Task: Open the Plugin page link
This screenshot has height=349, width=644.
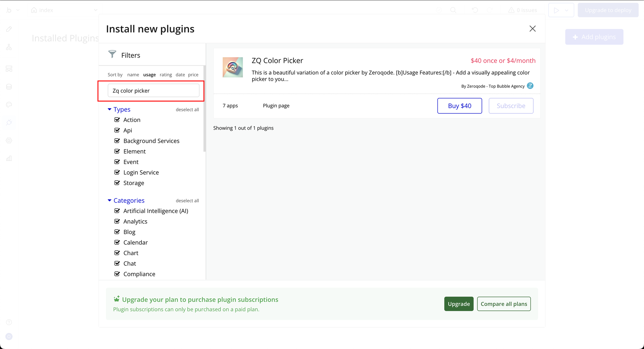Action: (x=276, y=106)
